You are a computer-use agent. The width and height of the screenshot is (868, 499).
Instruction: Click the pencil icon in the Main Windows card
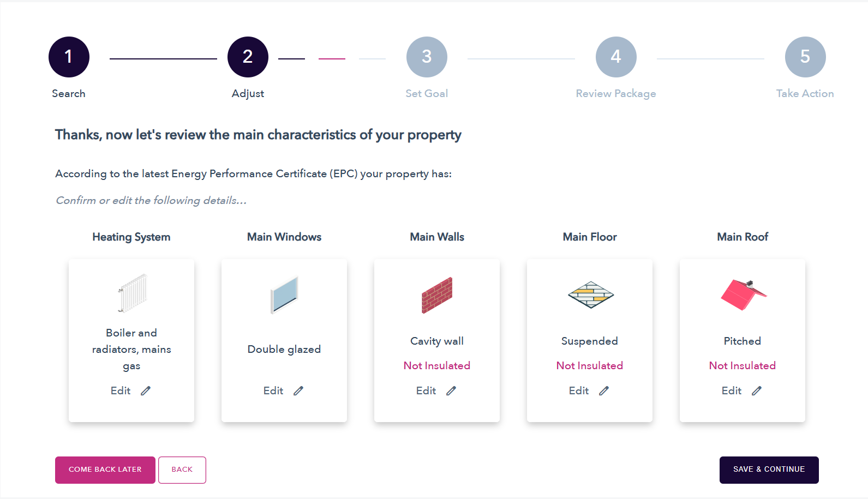click(x=298, y=390)
